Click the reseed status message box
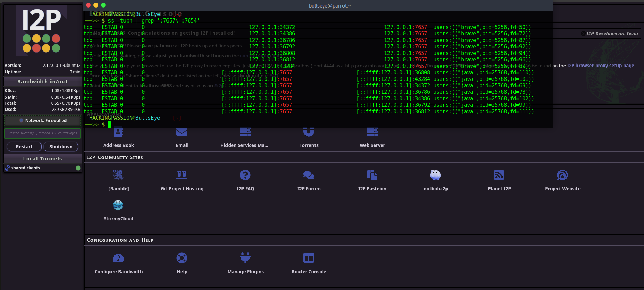The height and width of the screenshot is (290, 644). pyautogui.click(x=43, y=133)
